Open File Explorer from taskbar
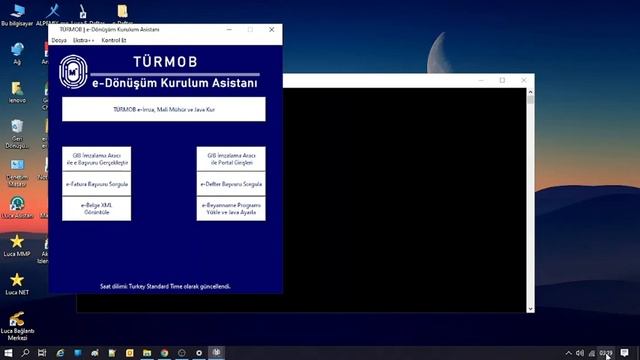The width and height of the screenshot is (640, 360). click(x=147, y=353)
